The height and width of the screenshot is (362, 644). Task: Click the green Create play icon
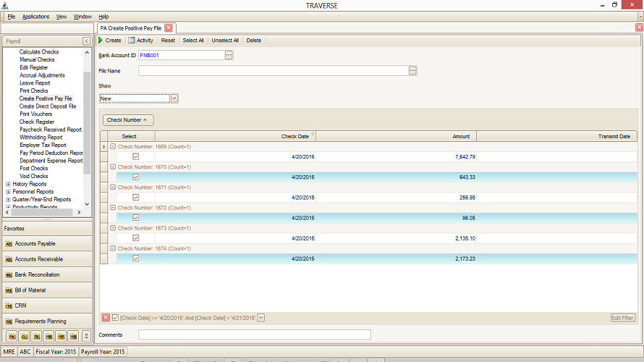click(x=101, y=41)
